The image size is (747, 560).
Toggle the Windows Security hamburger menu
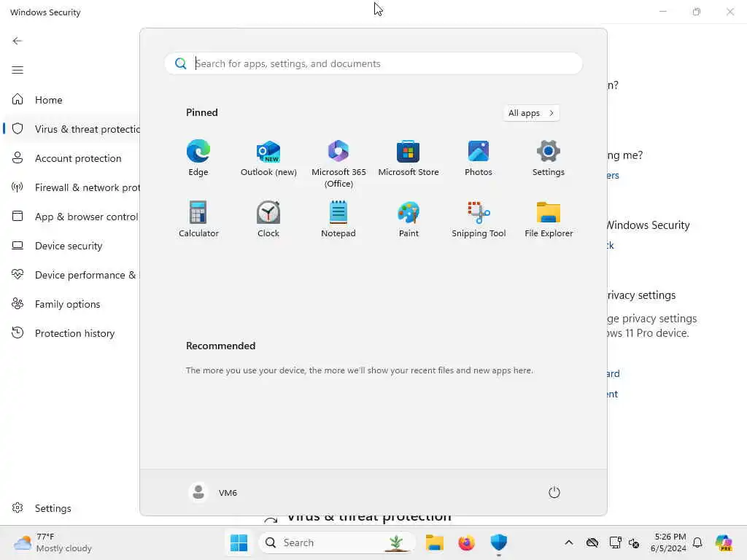(x=18, y=70)
